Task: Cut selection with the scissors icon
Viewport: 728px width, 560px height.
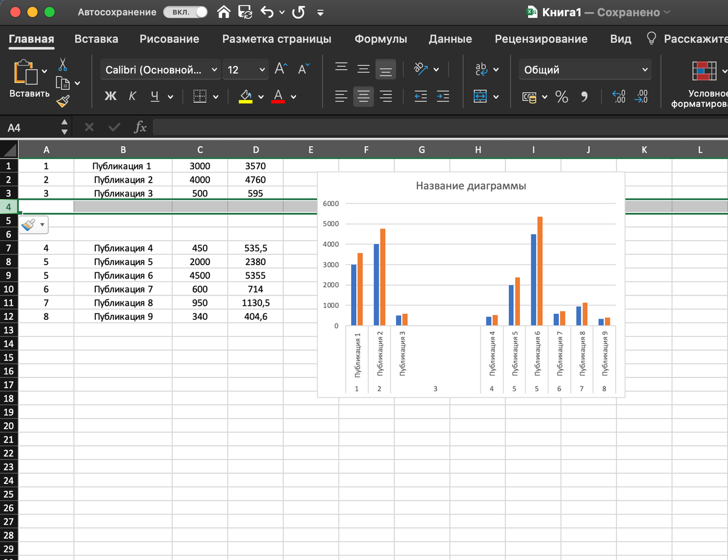Action: click(x=62, y=64)
